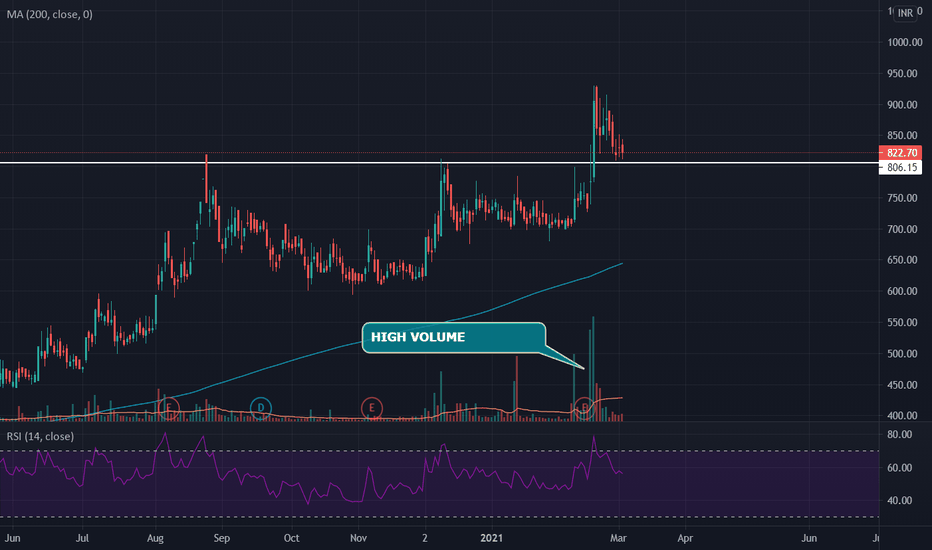Click the RSI 40.00 scale label
The width and height of the screenshot is (932, 550).
click(899, 501)
